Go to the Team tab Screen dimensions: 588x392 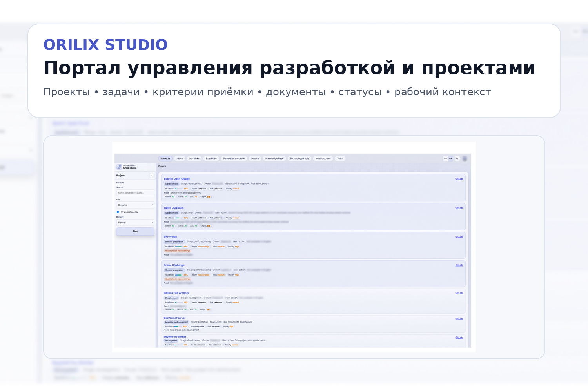[x=340, y=159]
